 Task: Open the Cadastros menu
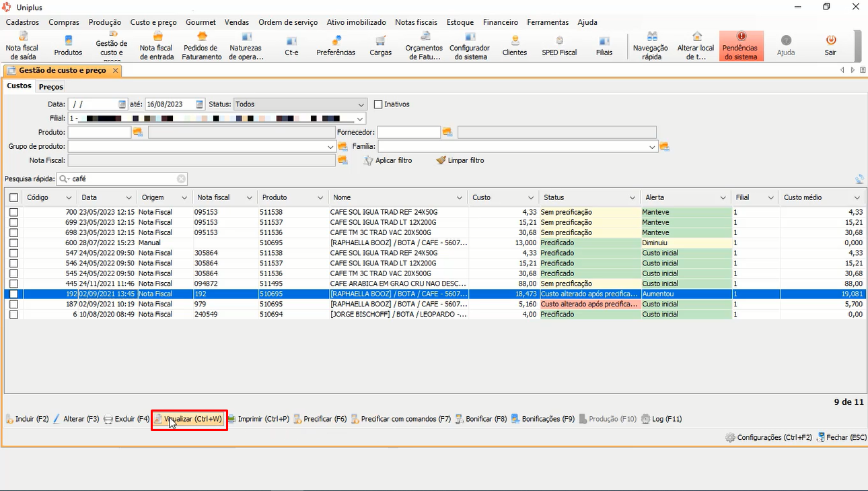[22, 22]
